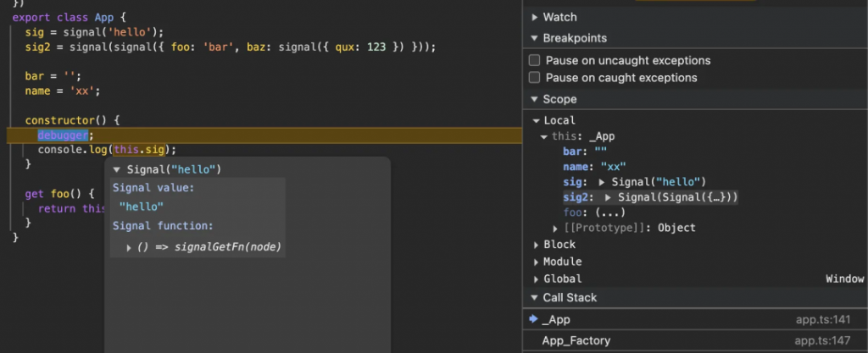Expand the sig Signal("hello") arrow
Viewport: 868px width, 353px height.
pos(603,182)
